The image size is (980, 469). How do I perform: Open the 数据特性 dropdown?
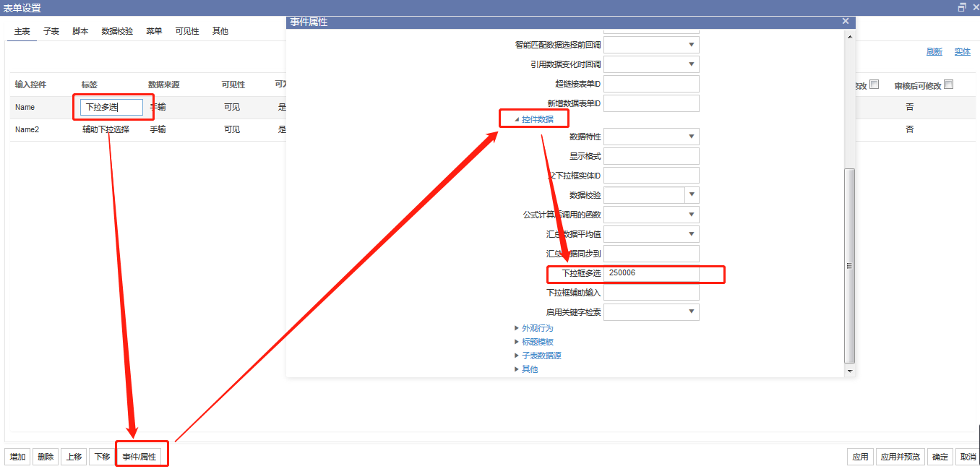(x=692, y=136)
